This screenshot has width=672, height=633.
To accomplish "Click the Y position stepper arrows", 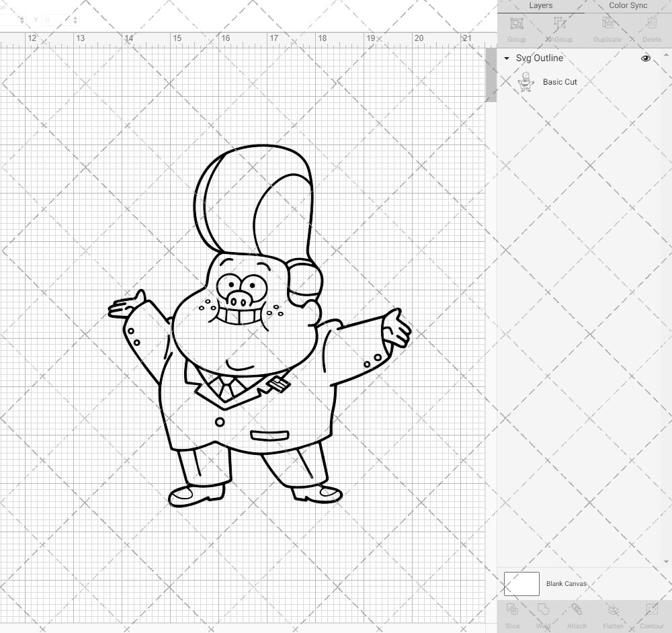I will (x=75, y=20).
